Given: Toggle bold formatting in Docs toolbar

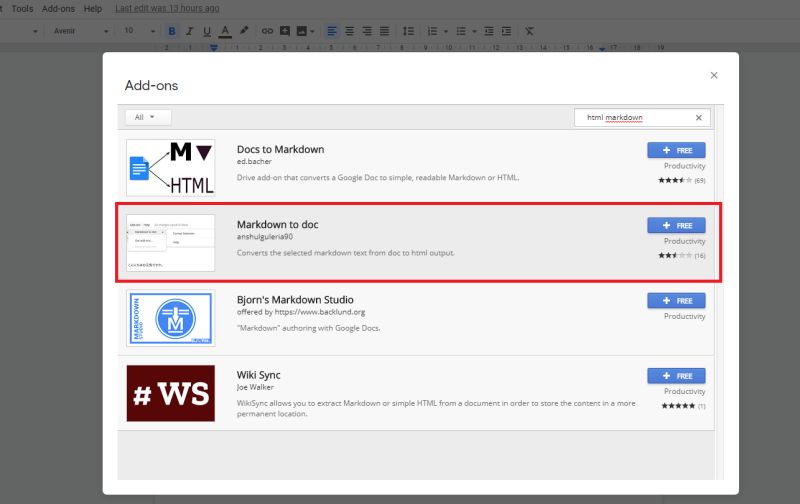Looking at the screenshot, I should [x=172, y=31].
